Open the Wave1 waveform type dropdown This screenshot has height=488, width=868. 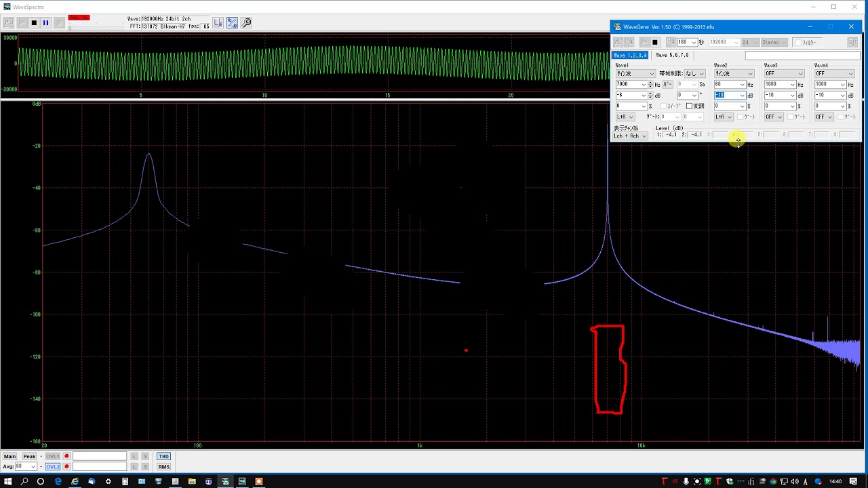point(635,74)
